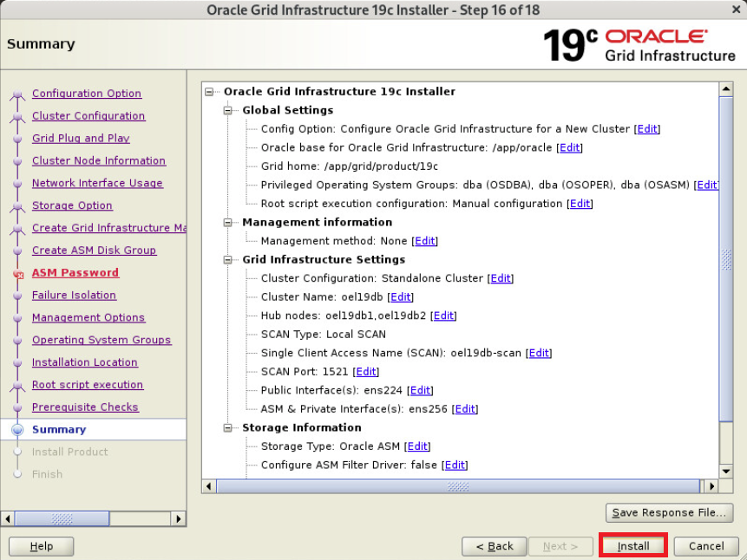Edit the Configure ASM Filter Driver setting

click(455, 465)
